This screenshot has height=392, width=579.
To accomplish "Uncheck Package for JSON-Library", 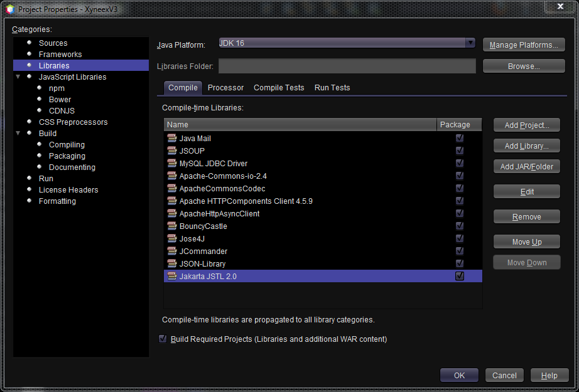I will (459, 263).
